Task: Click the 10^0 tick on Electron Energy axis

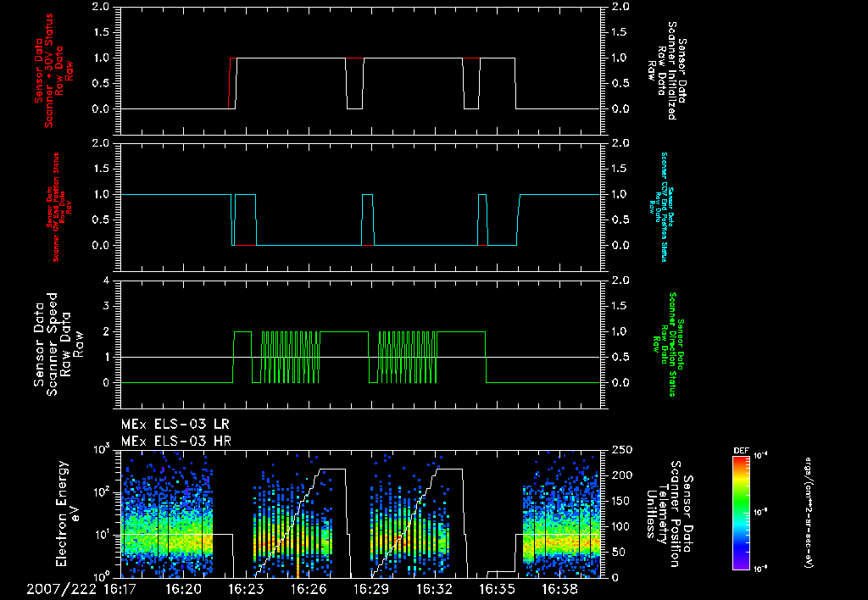Action: [x=102, y=576]
